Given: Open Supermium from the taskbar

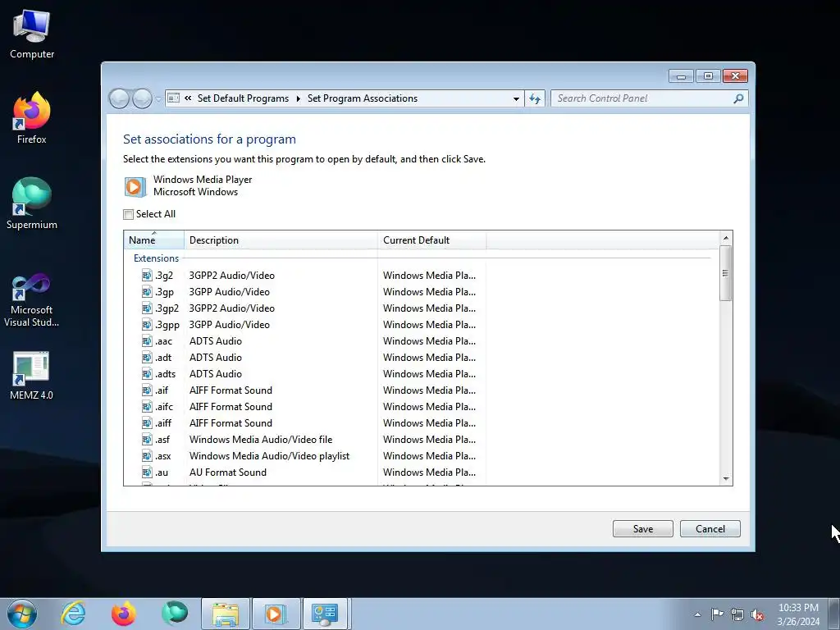Looking at the screenshot, I should pyautogui.click(x=175, y=614).
